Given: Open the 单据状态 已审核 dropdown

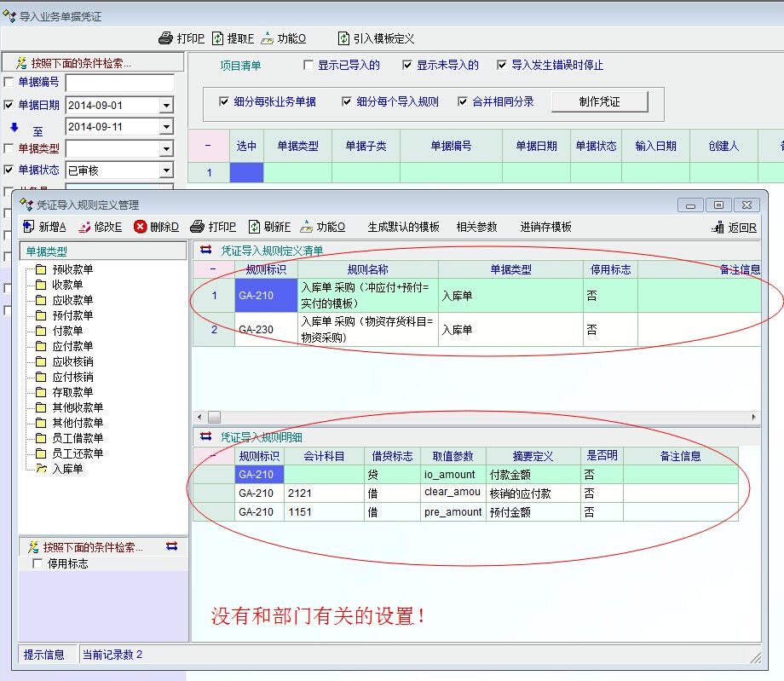Looking at the screenshot, I should tap(166, 170).
